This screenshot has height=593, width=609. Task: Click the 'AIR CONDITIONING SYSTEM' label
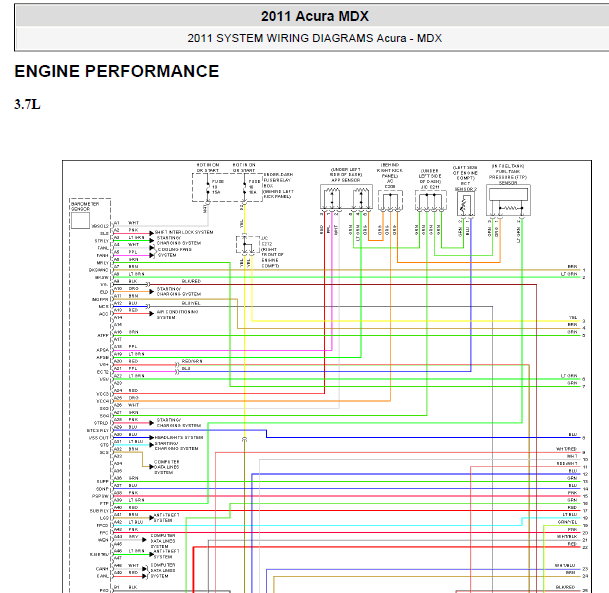click(x=177, y=315)
